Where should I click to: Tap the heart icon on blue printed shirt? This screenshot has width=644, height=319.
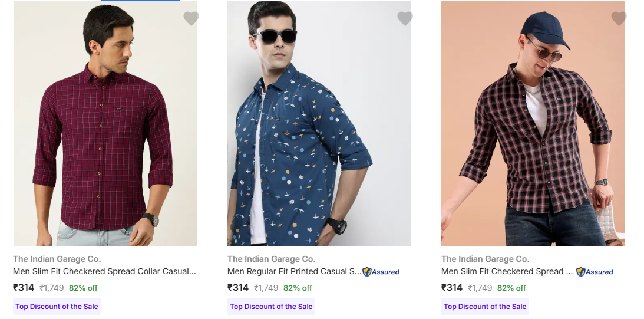pos(405,19)
